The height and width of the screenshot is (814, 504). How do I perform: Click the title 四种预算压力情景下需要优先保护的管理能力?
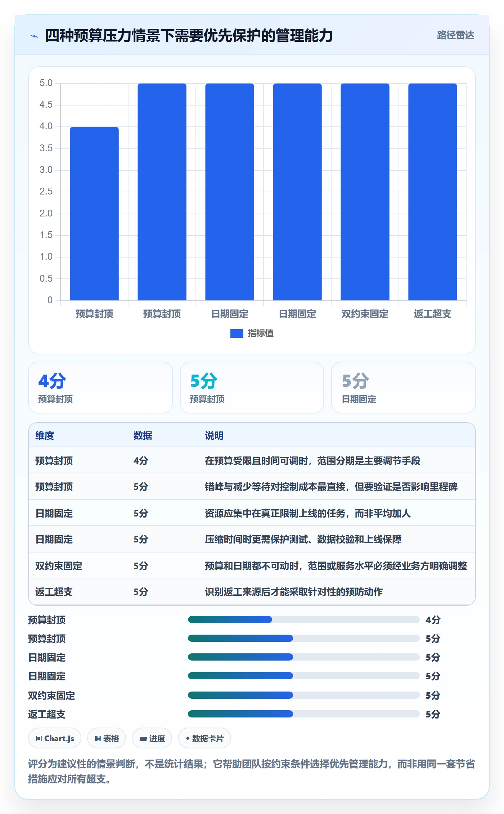[189, 36]
